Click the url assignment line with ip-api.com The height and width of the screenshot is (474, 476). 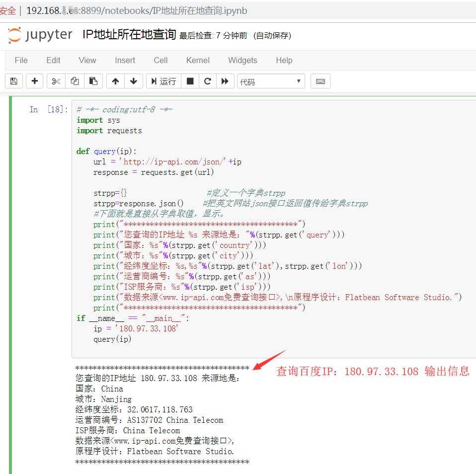pos(167,162)
